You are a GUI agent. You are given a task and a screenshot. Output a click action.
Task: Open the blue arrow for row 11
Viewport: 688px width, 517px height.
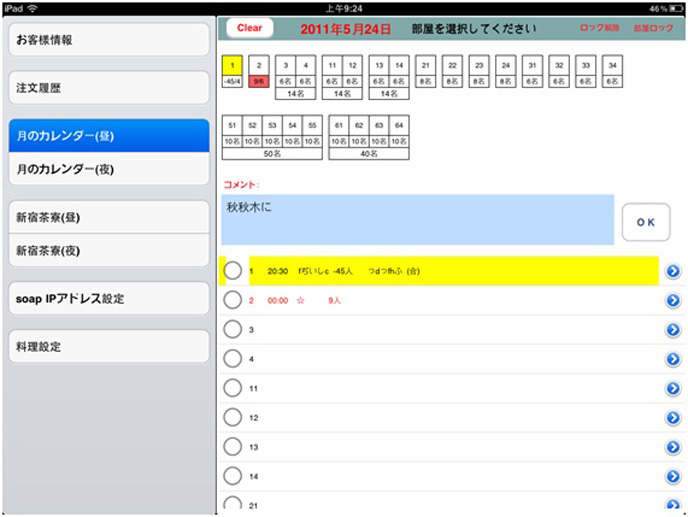(x=673, y=387)
